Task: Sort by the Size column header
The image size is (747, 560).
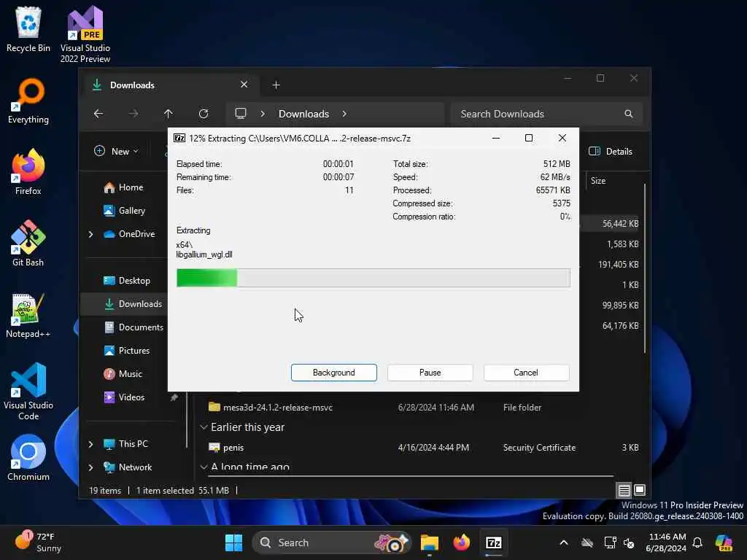Action: pyautogui.click(x=598, y=181)
